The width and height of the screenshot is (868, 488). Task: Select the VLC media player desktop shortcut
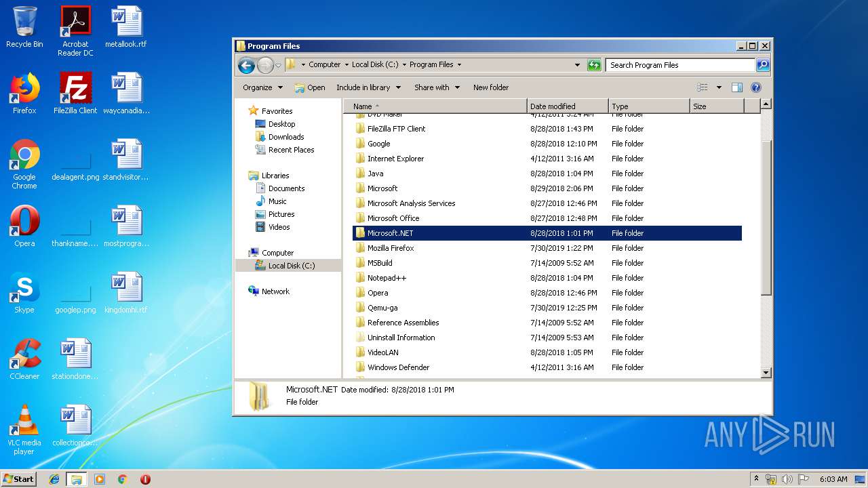24,430
